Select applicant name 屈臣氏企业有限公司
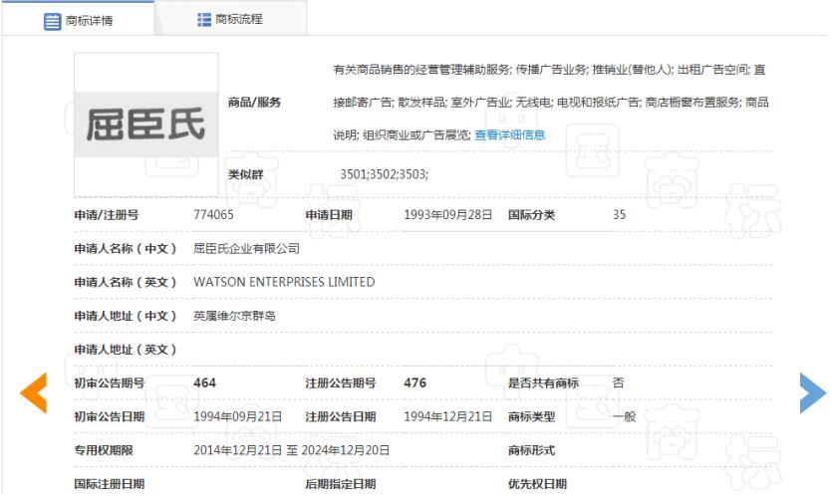This screenshot has width=832, height=504. [246, 248]
